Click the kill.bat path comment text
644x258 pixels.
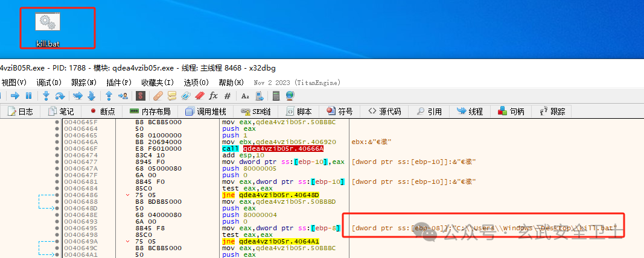[485, 228]
